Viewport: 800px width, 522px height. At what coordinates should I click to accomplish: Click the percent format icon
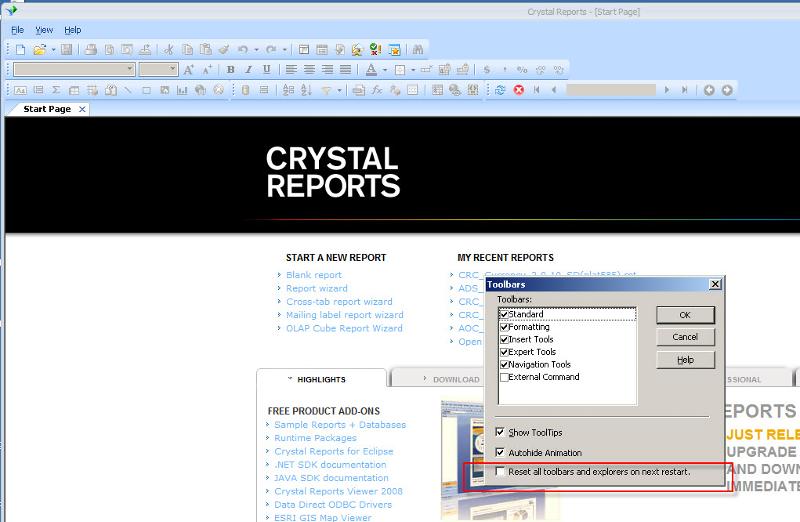(x=522, y=69)
